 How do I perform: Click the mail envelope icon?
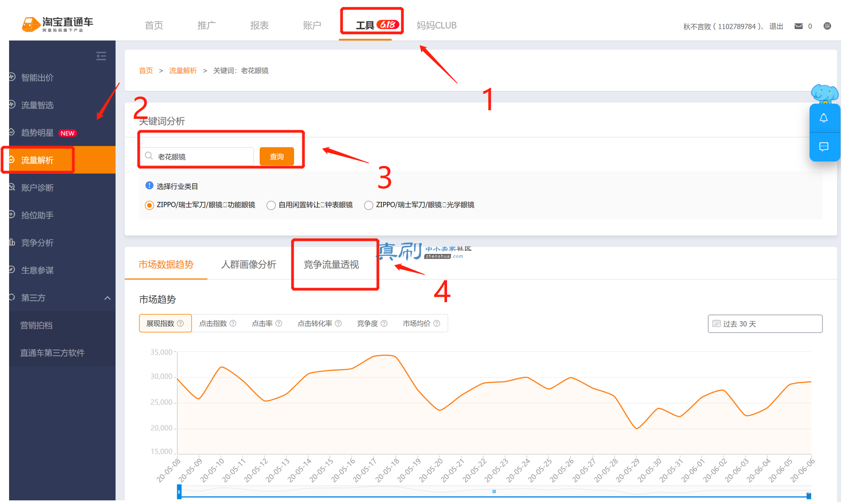click(x=798, y=26)
